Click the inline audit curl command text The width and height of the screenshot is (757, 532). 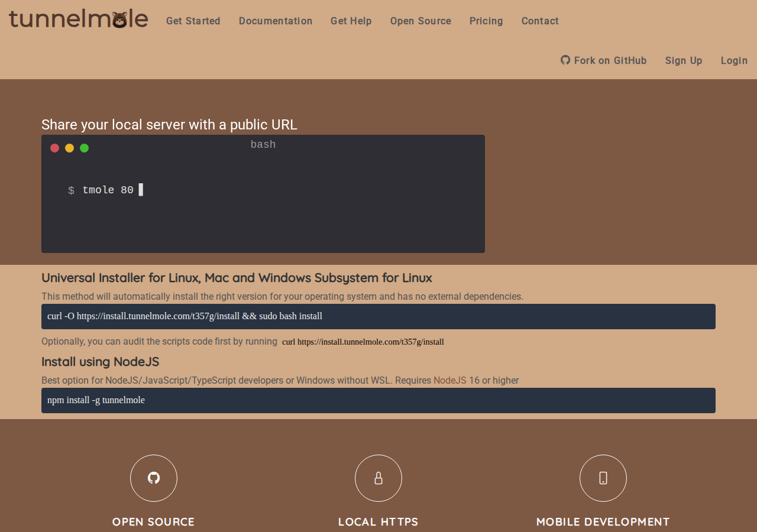363,342
